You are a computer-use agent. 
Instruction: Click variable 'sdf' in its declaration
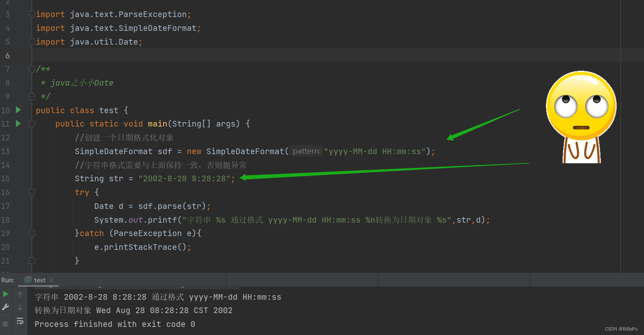pyautogui.click(x=165, y=151)
